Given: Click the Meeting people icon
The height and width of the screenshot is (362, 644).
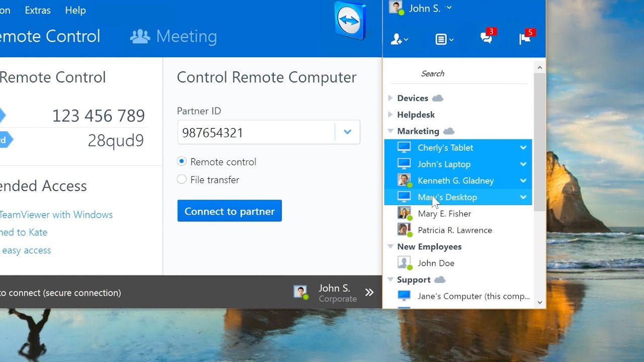Looking at the screenshot, I should pos(140,36).
